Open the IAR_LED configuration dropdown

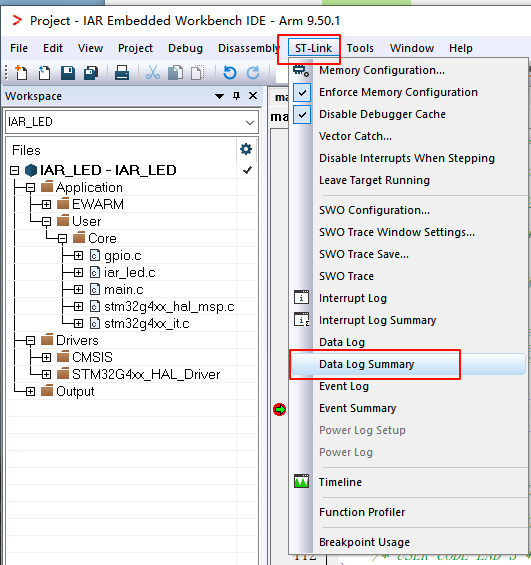tap(250, 123)
